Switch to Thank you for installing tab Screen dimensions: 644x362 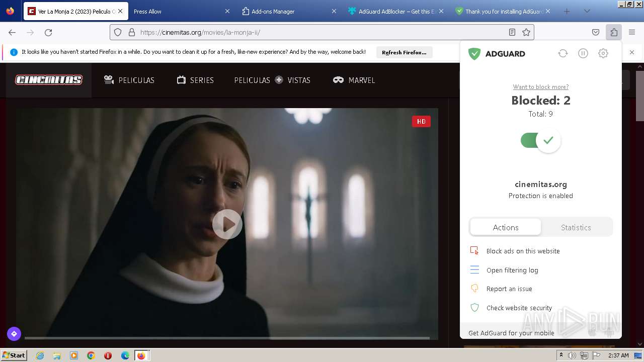(x=503, y=11)
